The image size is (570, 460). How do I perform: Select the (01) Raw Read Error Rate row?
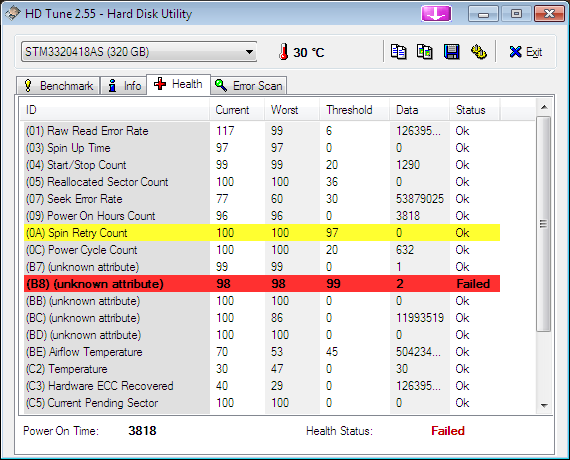point(262,131)
